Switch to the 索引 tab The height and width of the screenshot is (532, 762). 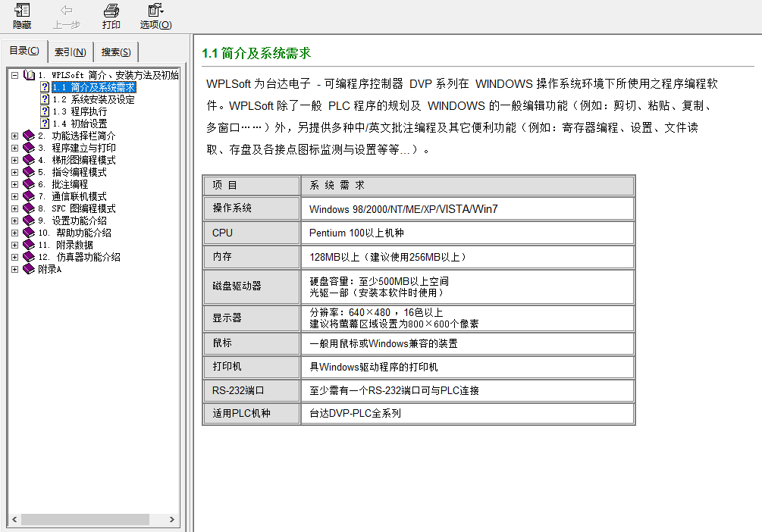(70, 51)
